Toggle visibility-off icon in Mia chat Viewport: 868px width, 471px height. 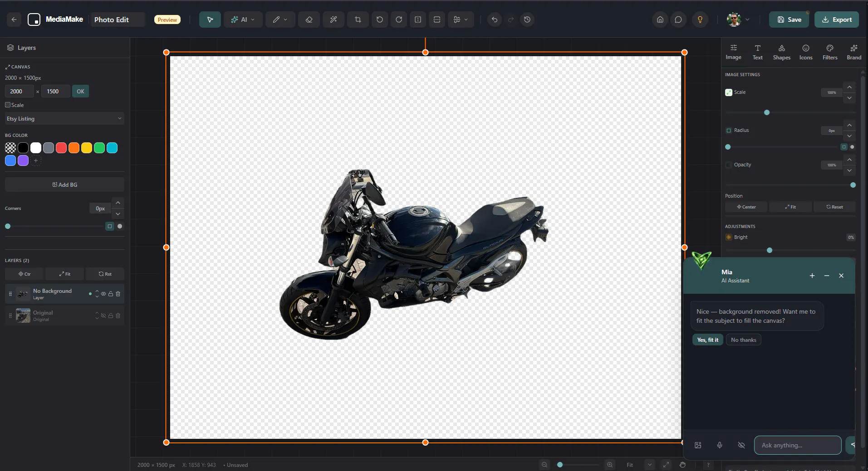click(x=741, y=445)
